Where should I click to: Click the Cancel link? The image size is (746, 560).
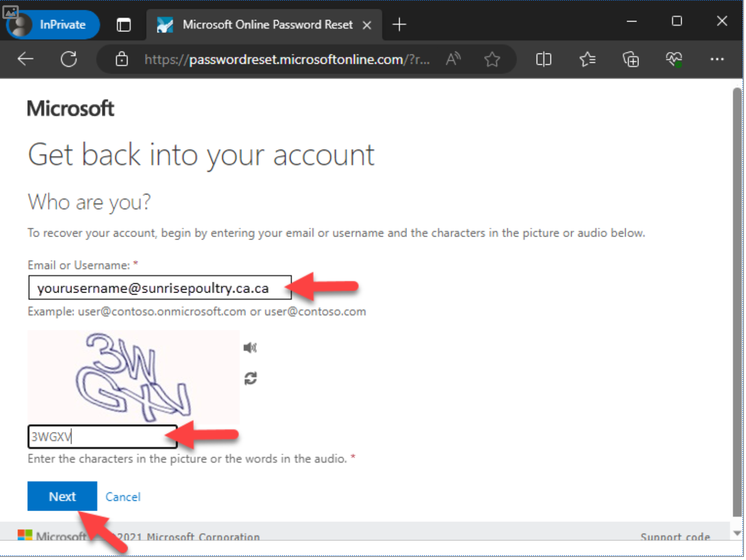(x=123, y=497)
